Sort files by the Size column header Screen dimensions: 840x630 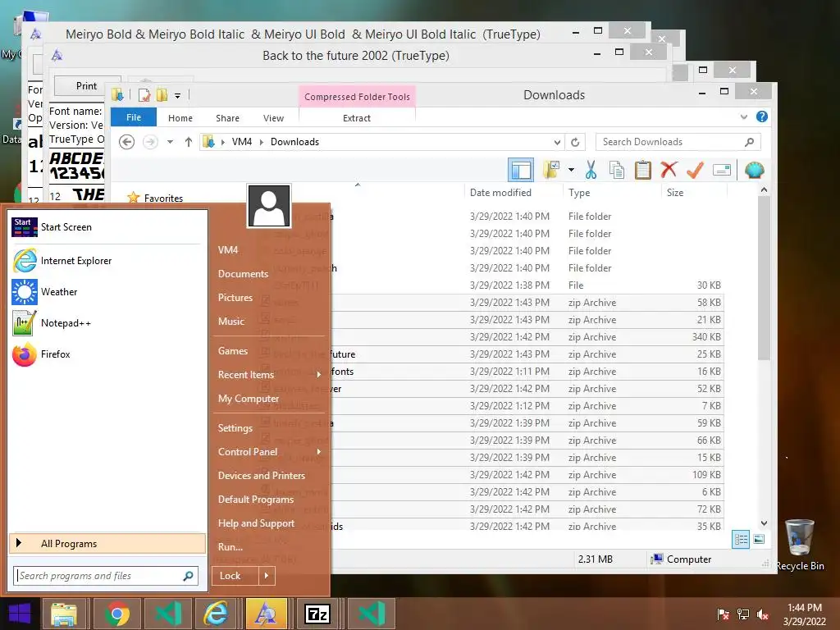(x=675, y=192)
